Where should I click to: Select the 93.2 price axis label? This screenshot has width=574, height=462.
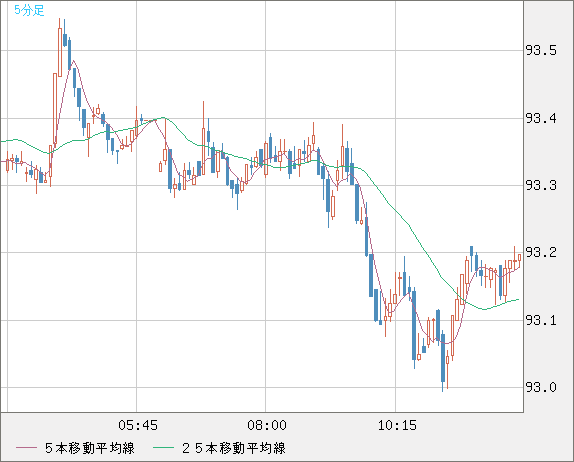541,252
